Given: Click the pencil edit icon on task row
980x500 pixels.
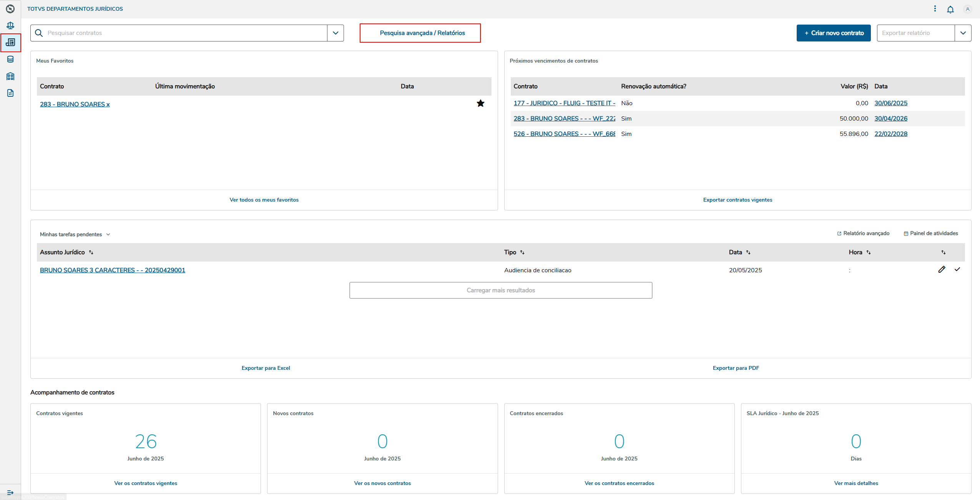Looking at the screenshot, I should coord(942,270).
